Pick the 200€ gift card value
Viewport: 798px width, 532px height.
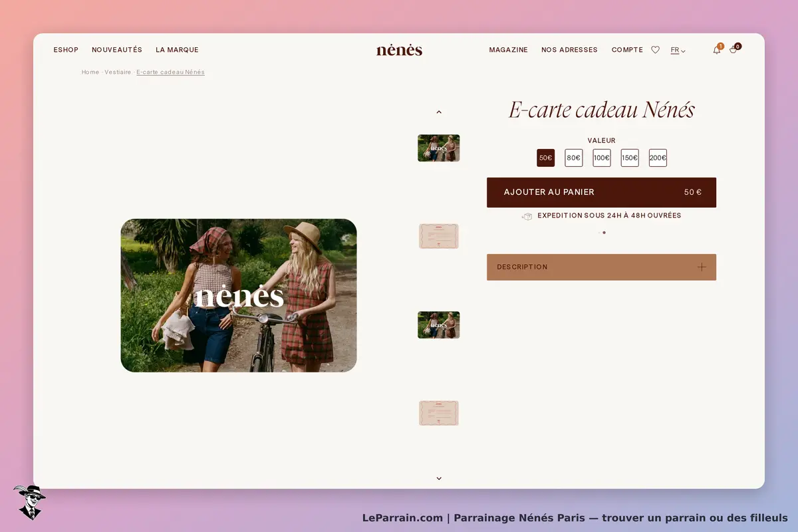[658, 158]
